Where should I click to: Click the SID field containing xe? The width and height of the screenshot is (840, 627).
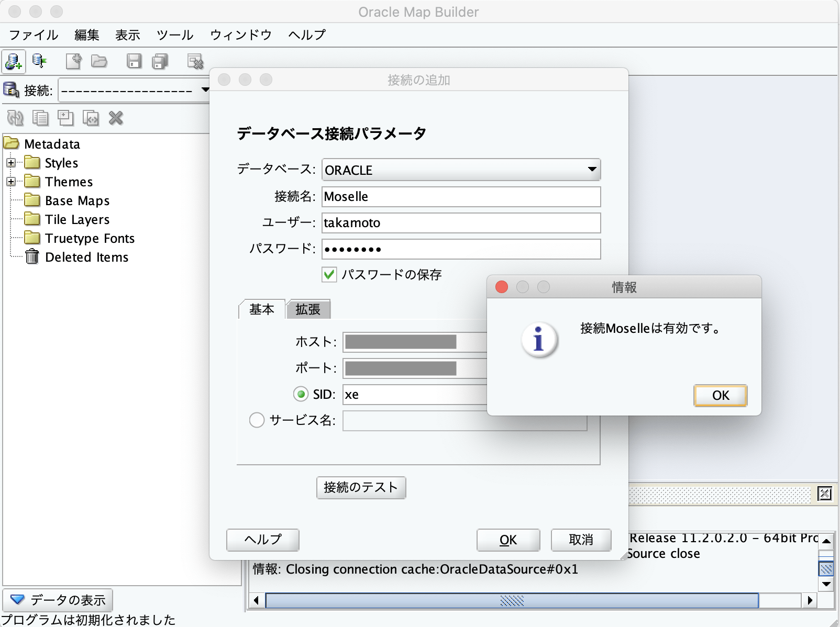(x=415, y=395)
